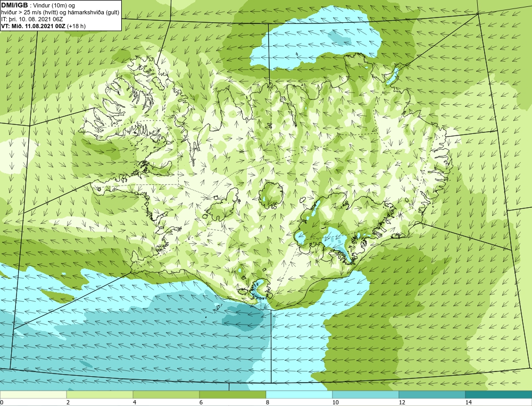This screenshot has width=532, height=406.
Task: Click the 'hviður > 25 m/s (hvítt)' line
Action: pyautogui.click(x=29, y=13)
